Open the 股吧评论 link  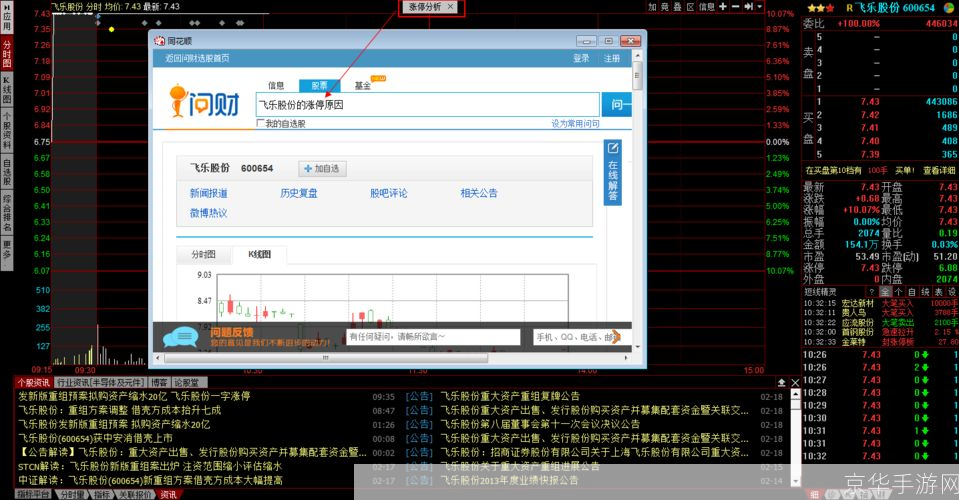(x=388, y=193)
